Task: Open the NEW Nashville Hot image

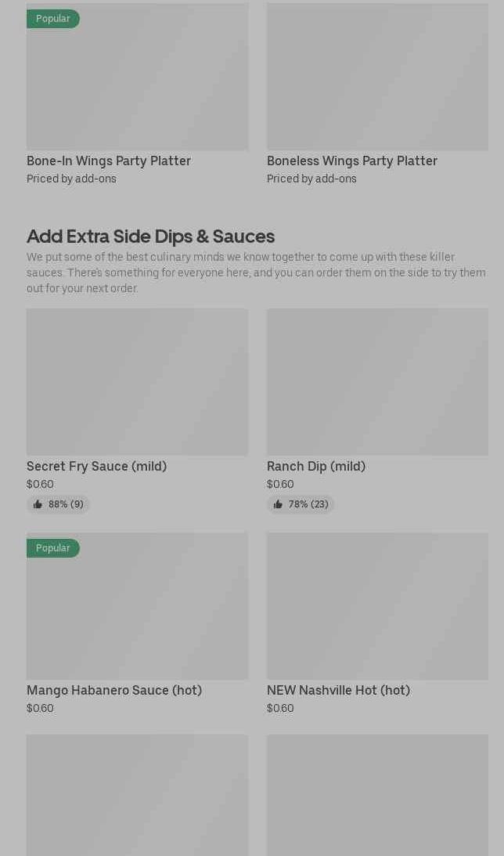Action: (x=377, y=606)
